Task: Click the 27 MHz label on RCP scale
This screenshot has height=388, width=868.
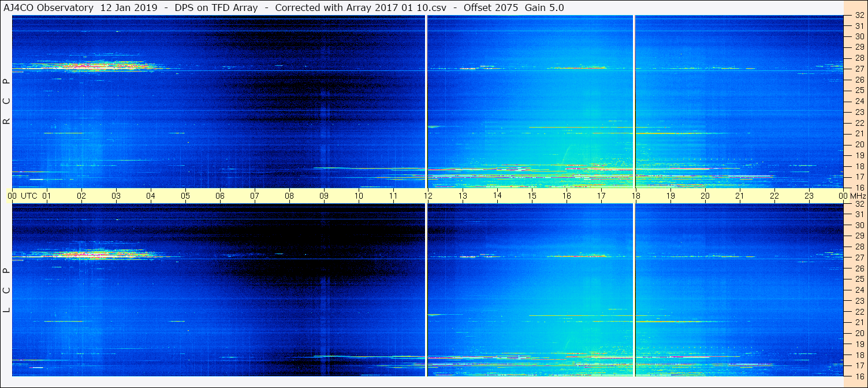Action: (x=859, y=69)
